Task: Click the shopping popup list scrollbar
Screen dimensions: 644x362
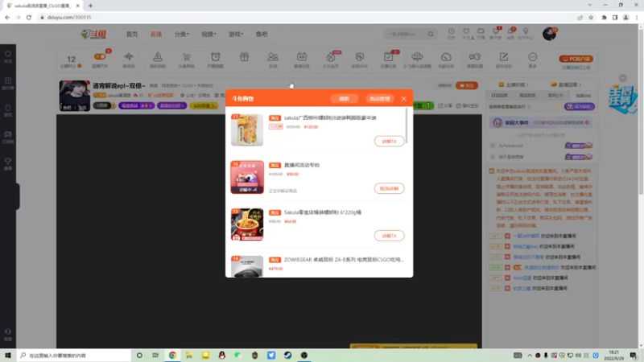Action: coord(407,126)
